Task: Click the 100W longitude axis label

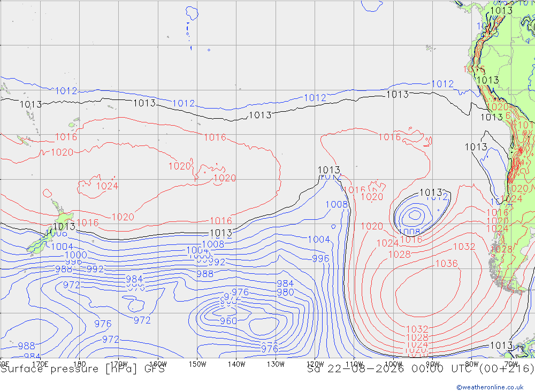Action: coord(393,364)
